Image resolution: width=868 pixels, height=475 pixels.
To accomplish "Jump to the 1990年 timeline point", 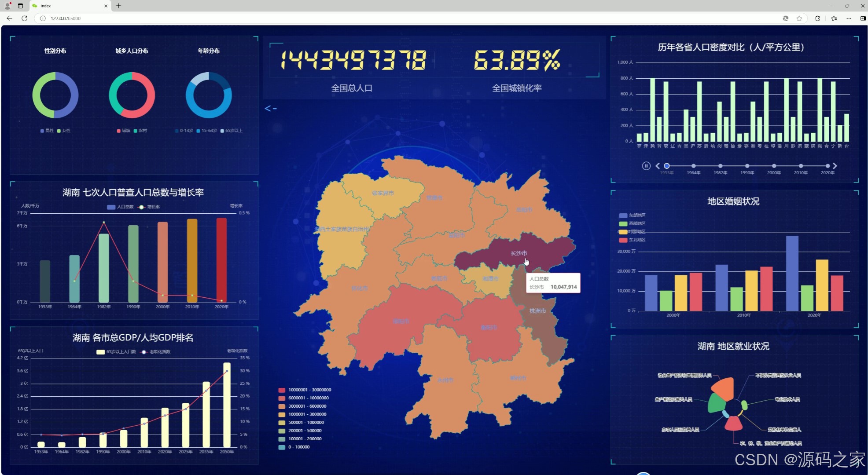I will click(747, 166).
